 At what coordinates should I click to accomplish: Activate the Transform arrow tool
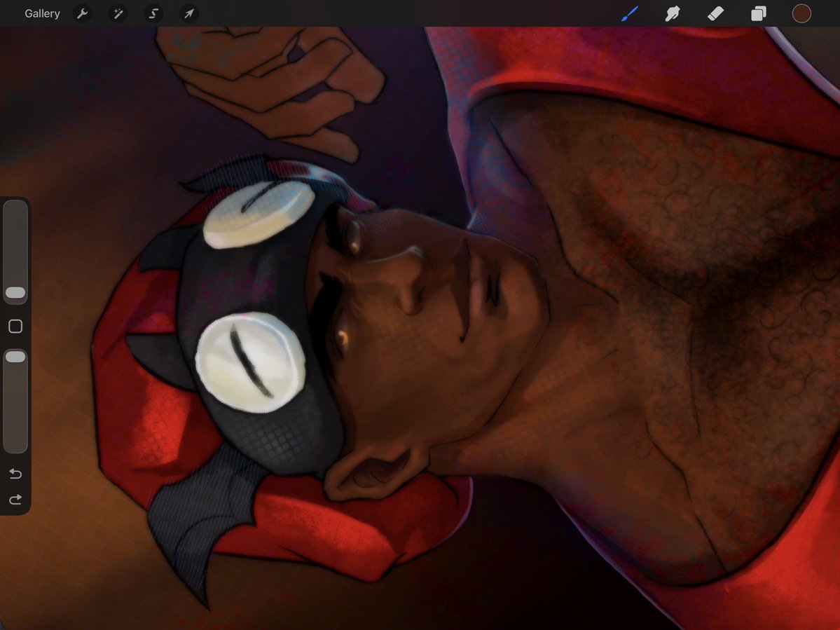click(x=189, y=13)
